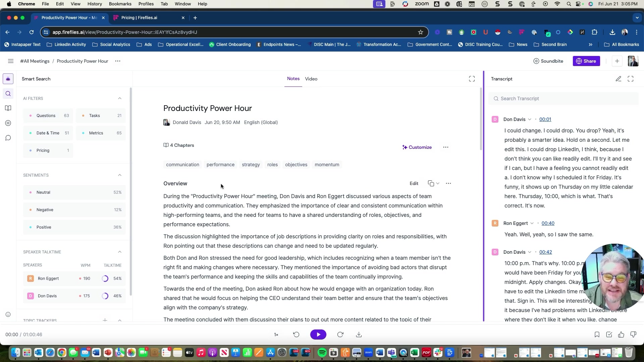The width and height of the screenshot is (644, 362).
Task: Open the Profiles menu in the menu bar
Action: click(x=146, y=4)
